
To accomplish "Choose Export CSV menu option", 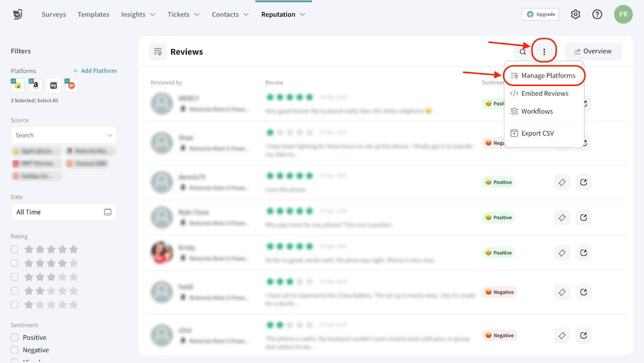I will (537, 133).
